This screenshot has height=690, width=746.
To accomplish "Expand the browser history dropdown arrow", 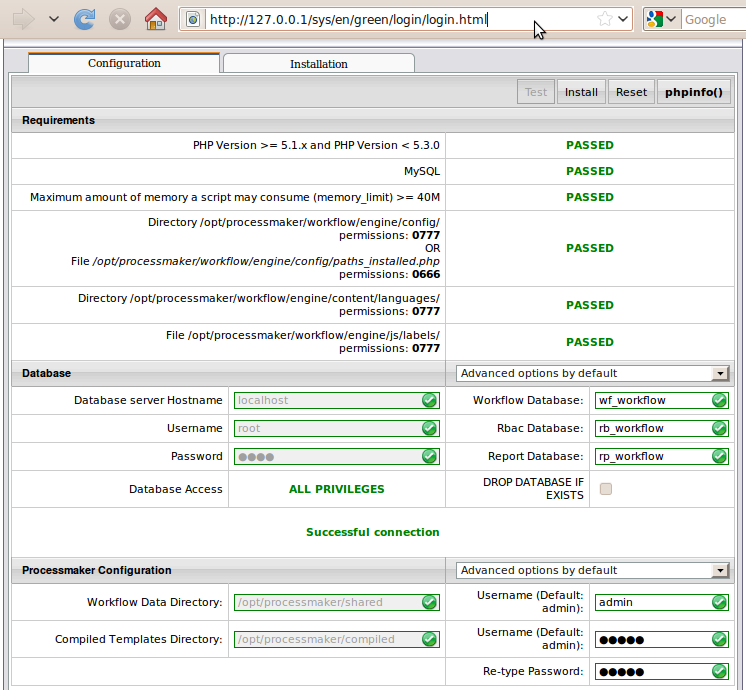I will click(x=54, y=19).
